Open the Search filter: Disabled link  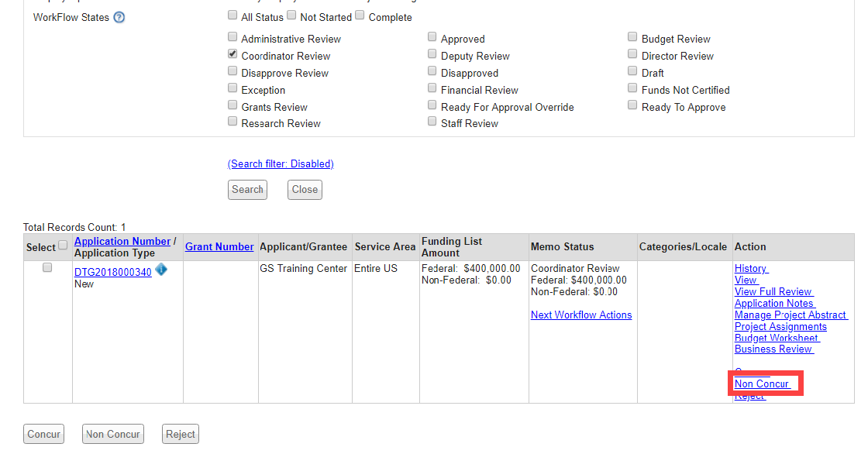(281, 164)
